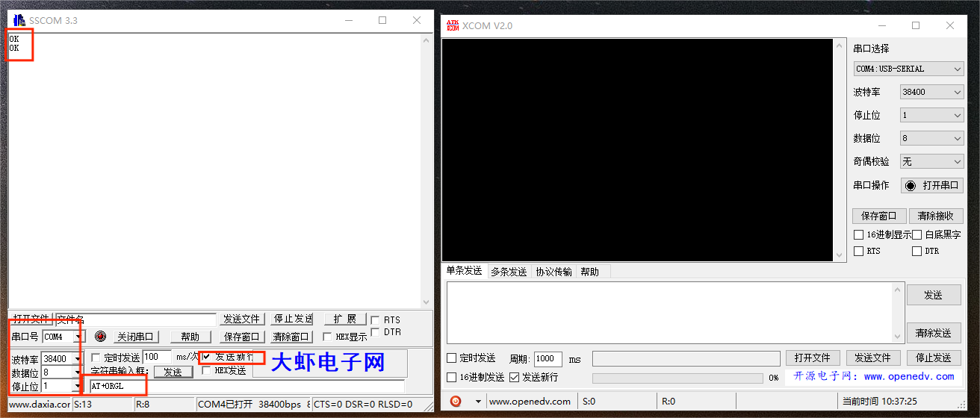Click the AT+ORGL string input field
Image resolution: width=980 pixels, height=418 pixels.
[x=246, y=386]
